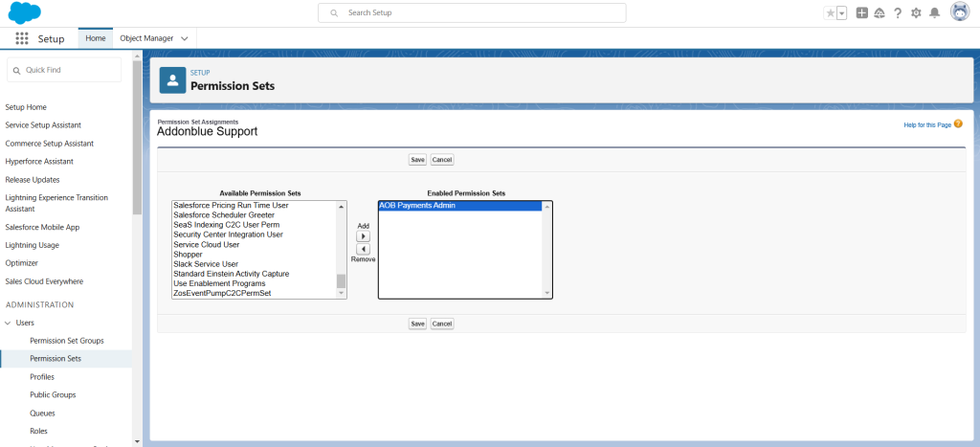The height and width of the screenshot is (447, 980).
Task: Open Salesforce Mobile App item
Action: click(x=42, y=227)
